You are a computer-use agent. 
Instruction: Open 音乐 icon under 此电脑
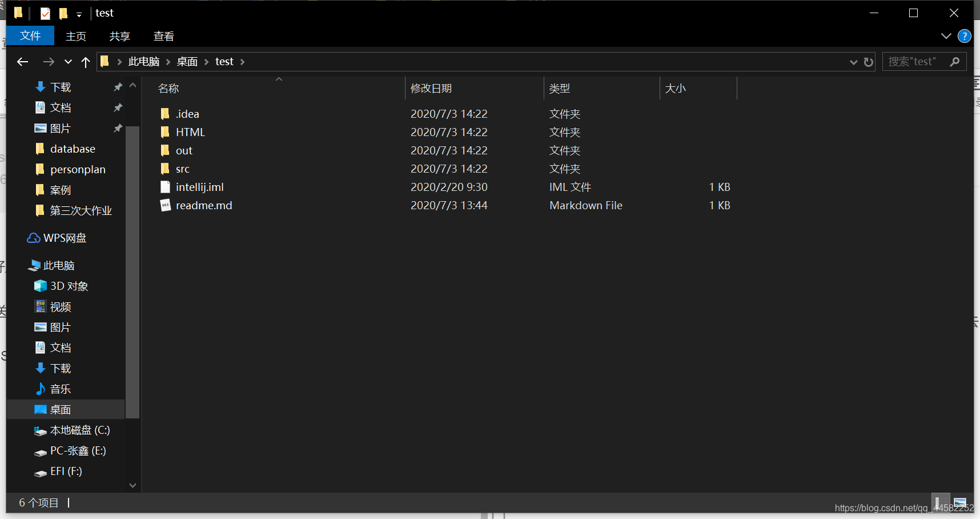click(40, 389)
